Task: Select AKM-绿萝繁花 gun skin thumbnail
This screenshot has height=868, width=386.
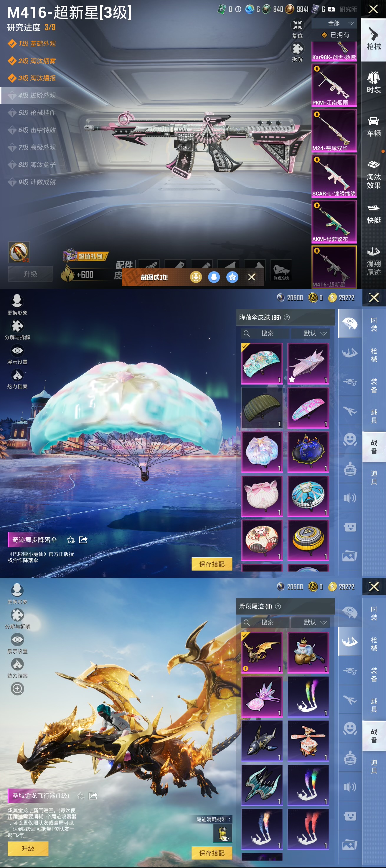Action: pyautogui.click(x=334, y=221)
